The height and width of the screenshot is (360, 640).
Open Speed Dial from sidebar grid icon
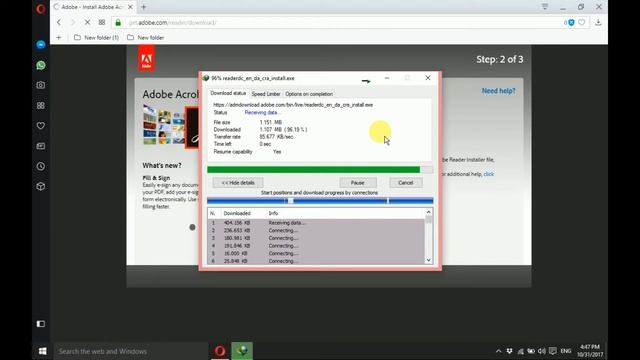coord(41,105)
